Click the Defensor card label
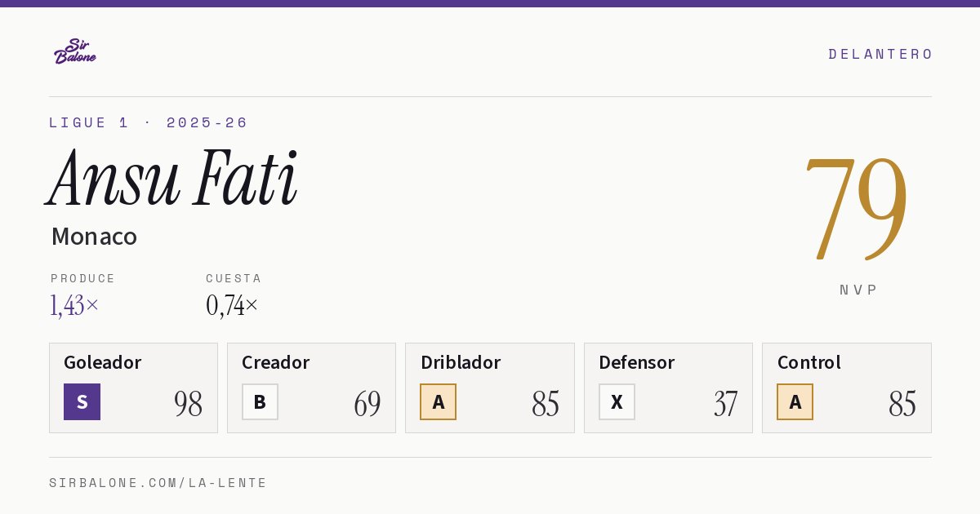Viewport: 980px width, 514px height. pyautogui.click(x=636, y=362)
